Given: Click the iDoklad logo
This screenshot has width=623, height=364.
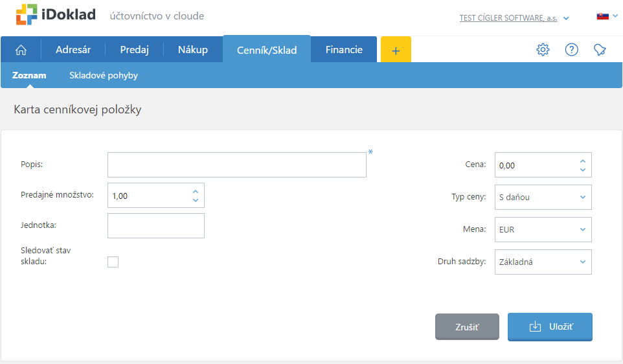Looking at the screenshot, I should pyautogui.click(x=56, y=15).
